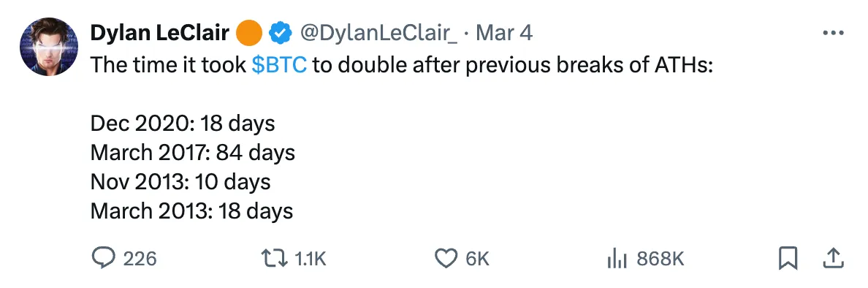Open Dylan LeClair's profile picture
Screen dimensions: 868x288
(x=49, y=47)
